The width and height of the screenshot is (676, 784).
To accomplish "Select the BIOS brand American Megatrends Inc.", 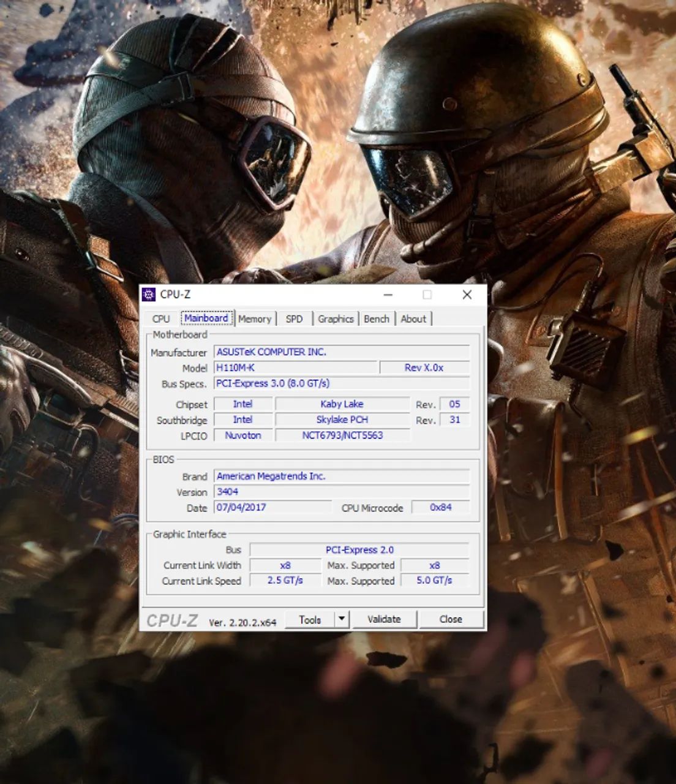I will [x=342, y=476].
